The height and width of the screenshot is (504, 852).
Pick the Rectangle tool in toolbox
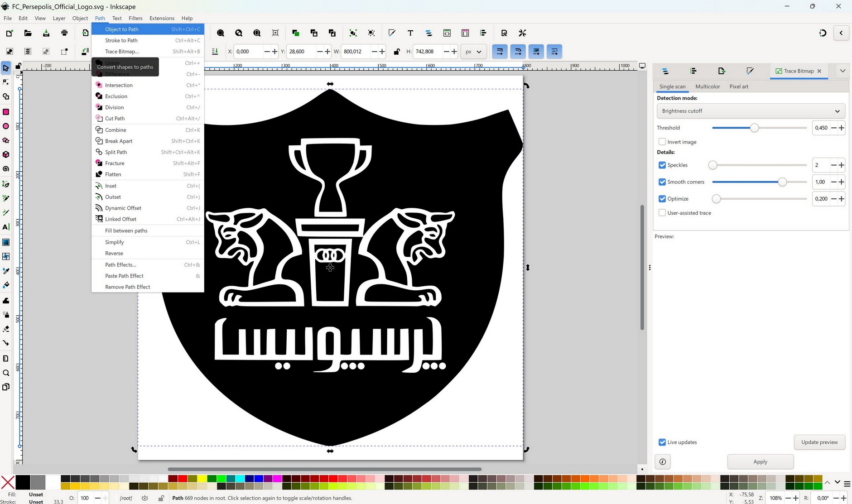[x=6, y=112]
